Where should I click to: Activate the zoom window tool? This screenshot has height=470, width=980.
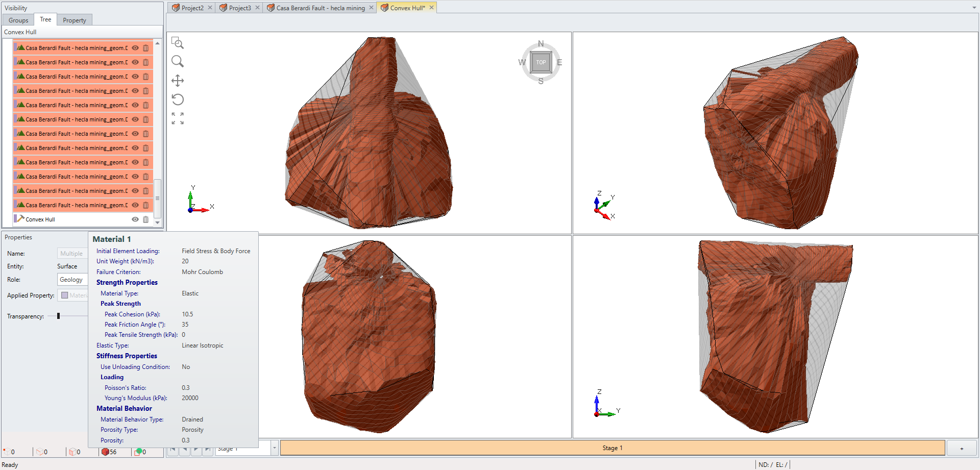[x=177, y=43]
